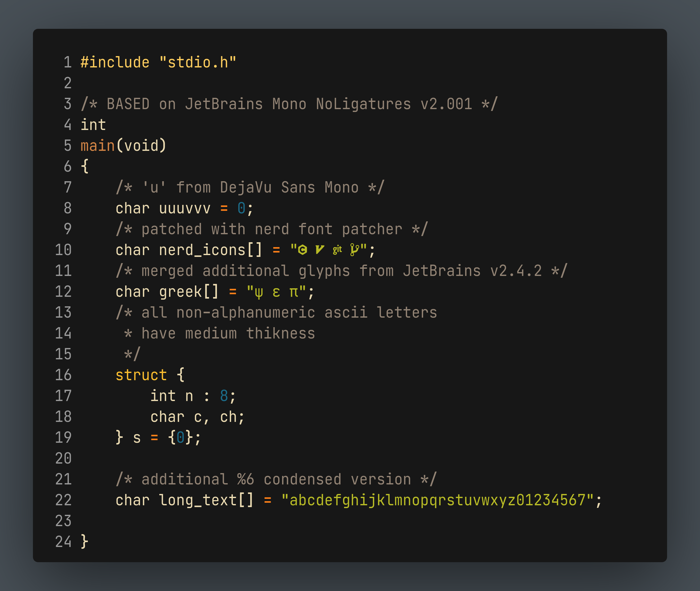Click line number 22 in gutter
700x591 pixels.
pos(63,500)
